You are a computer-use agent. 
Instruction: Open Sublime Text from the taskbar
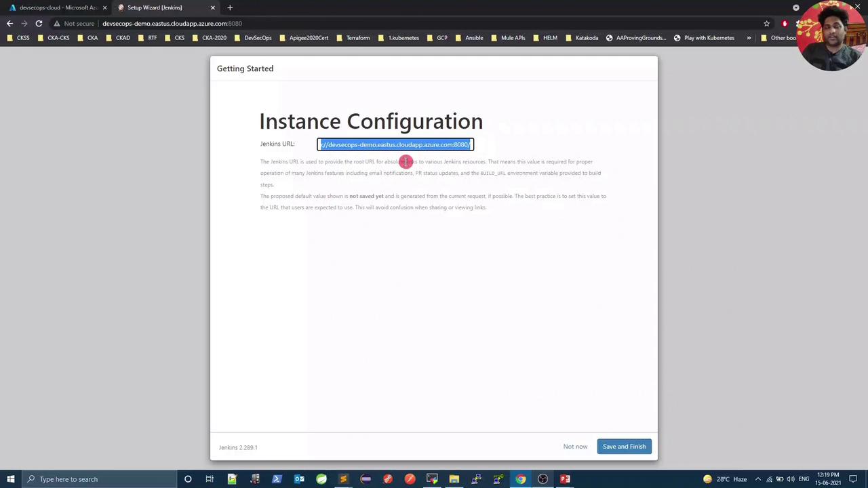343,479
